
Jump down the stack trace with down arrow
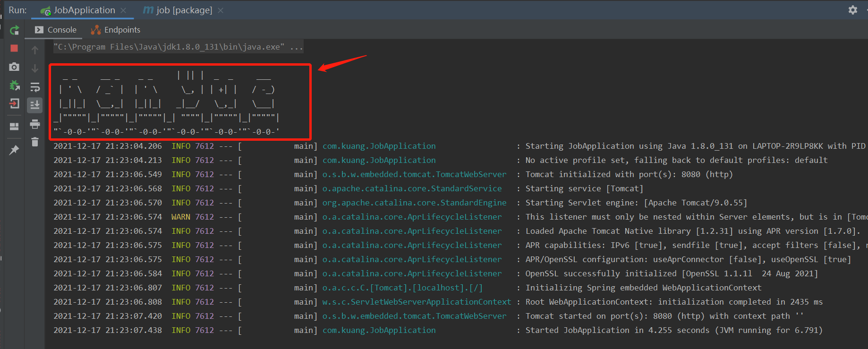pos(35,68)
